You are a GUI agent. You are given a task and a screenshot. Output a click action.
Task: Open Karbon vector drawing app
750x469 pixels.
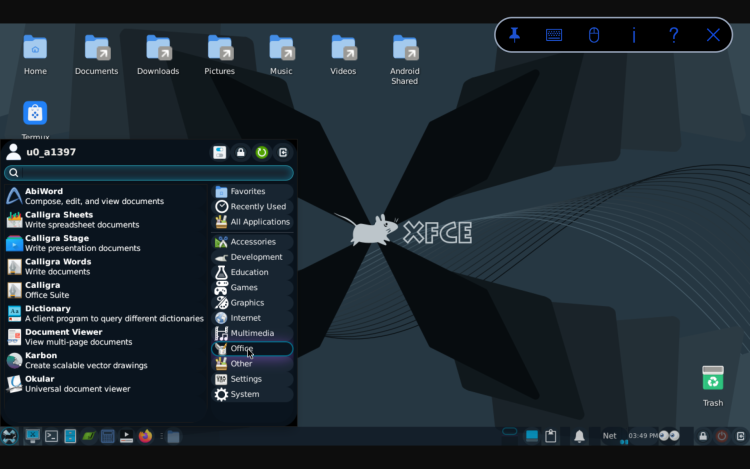(x=105, y=360)
